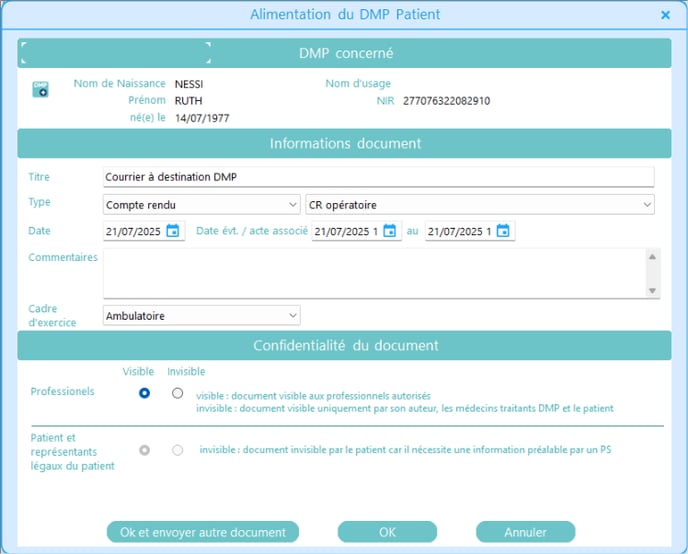Click the Date évt. / acte associé label
688x554 pixels.
(x=252, y=231)
